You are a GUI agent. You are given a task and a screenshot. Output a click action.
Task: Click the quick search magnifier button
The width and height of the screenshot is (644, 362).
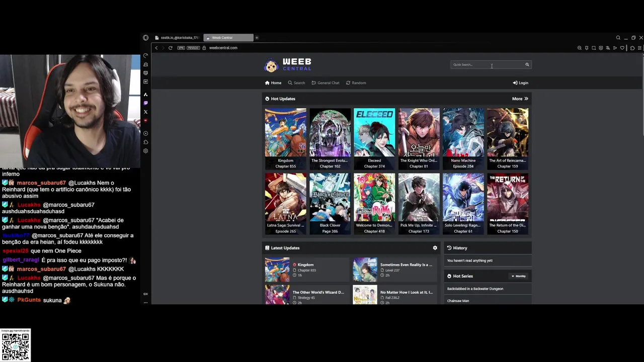[x=527, y=64]
